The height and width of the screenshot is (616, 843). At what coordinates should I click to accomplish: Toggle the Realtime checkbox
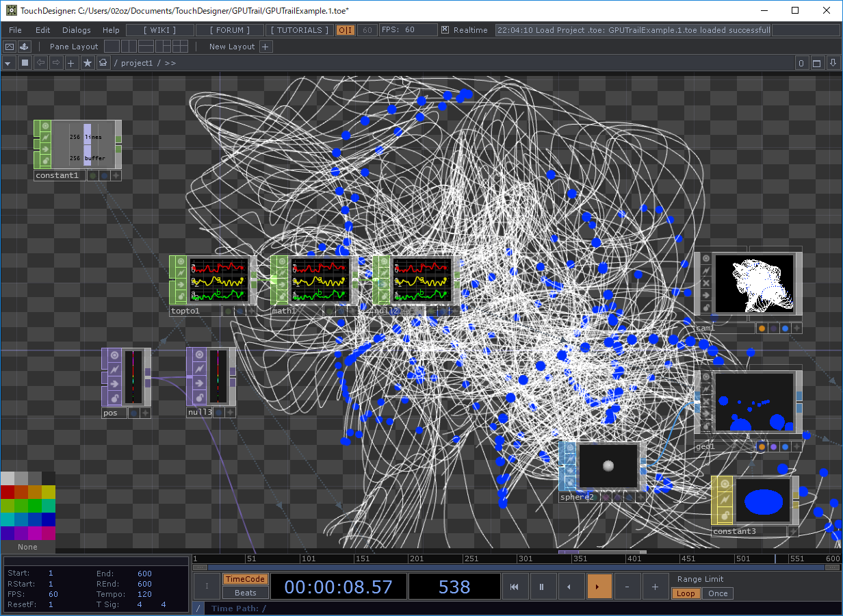(x=445, y=30)
